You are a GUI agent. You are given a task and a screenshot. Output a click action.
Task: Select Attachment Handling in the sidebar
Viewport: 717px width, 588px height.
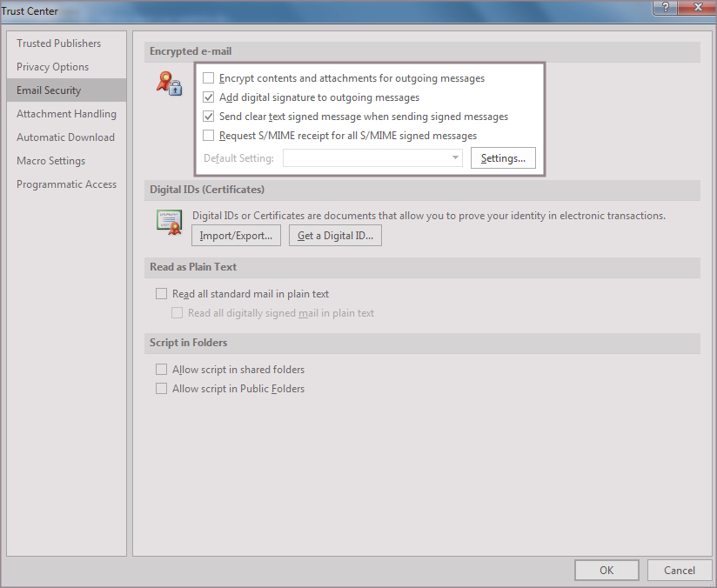click(66, 114)
